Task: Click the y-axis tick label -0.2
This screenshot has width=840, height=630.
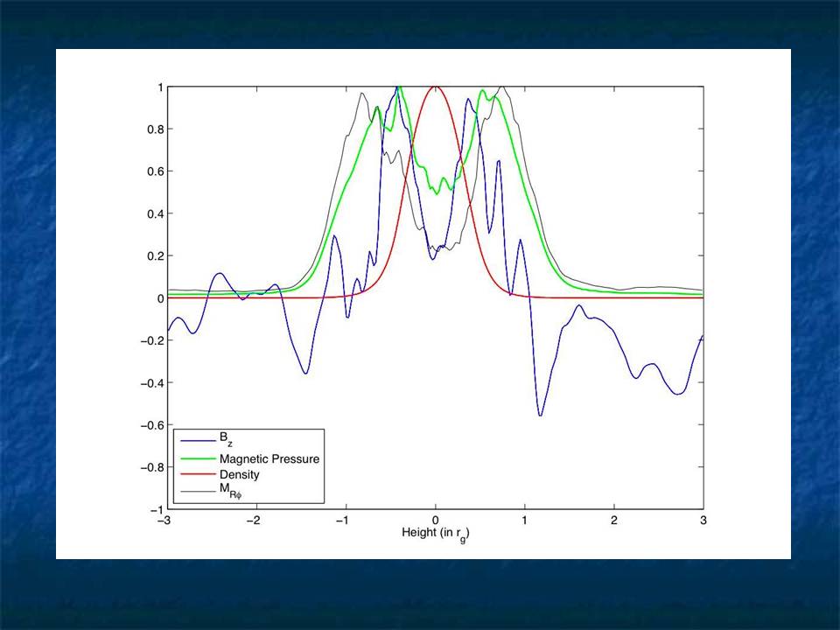Action: [149, 340]
